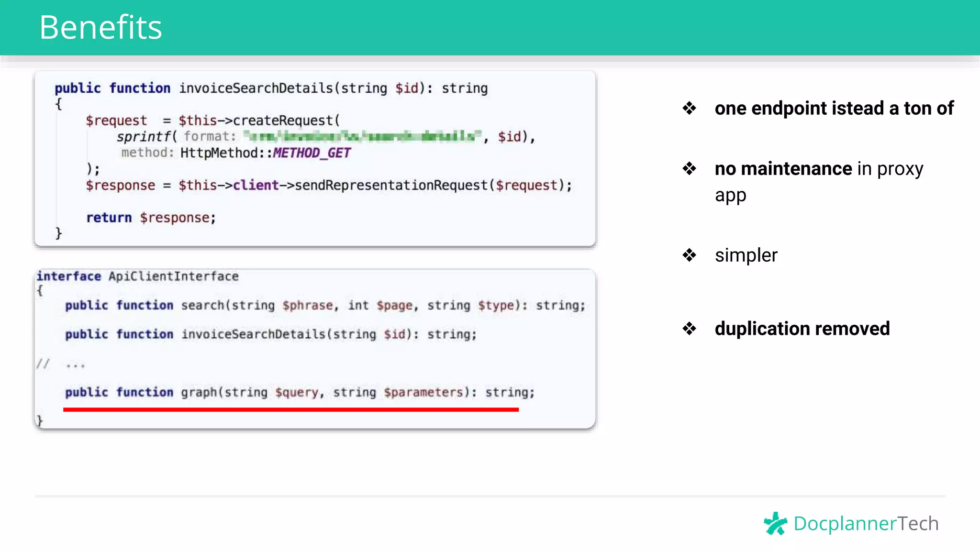980x551 pixels.
Task: Click the blurred sprintf format string
Action: coord(362,137)
